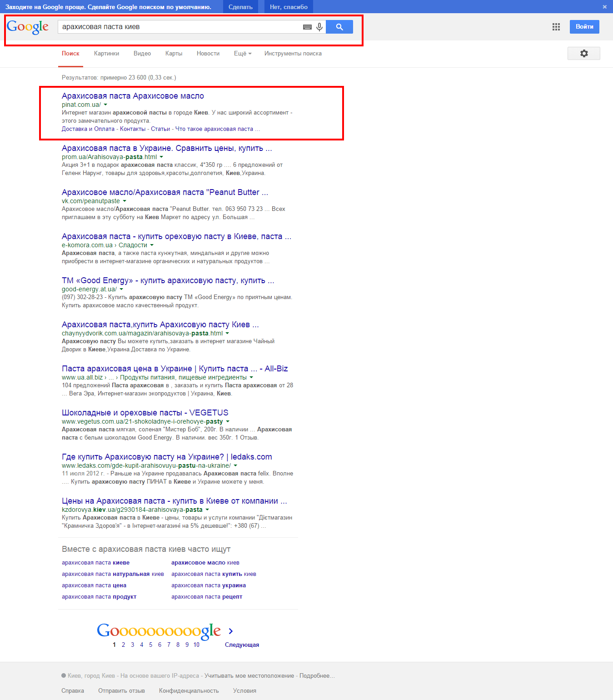This screenshot has width=613, height=700.
Task: Search related арахисовая паста цена
Action: coord(94,585)
